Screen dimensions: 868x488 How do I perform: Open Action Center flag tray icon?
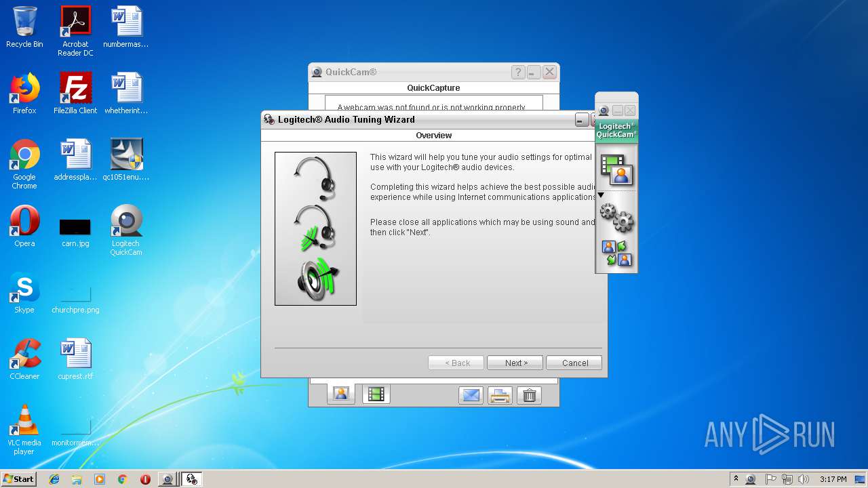click(x=770, y=479)
